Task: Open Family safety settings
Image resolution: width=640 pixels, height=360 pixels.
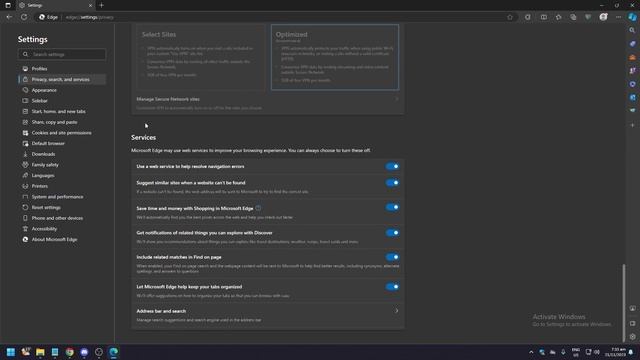Action: [x=62, y=164]
